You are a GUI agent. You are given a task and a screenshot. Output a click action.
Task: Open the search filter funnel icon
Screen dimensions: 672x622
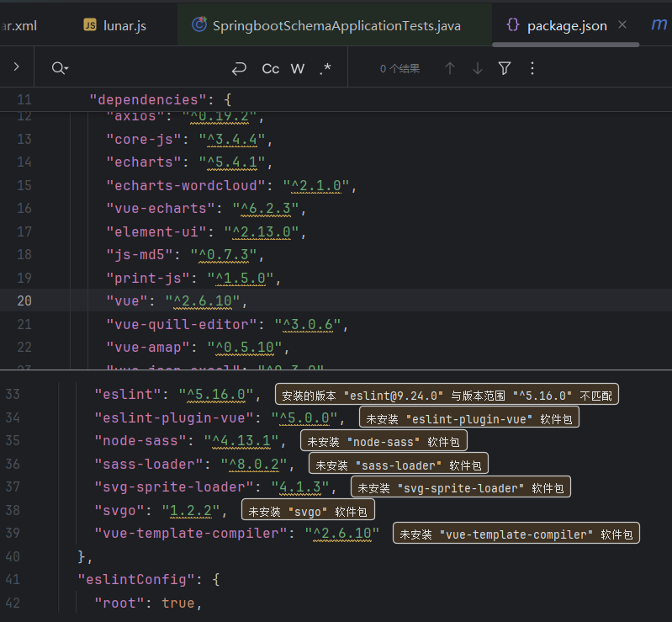[505, 69]
